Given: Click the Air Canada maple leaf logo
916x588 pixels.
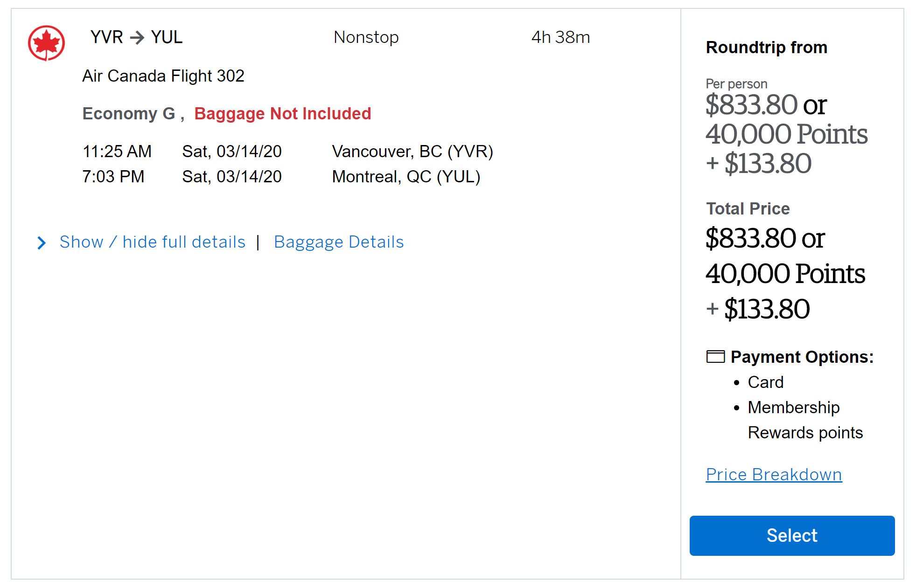Looking at the screenshot, I should (46, 43).
